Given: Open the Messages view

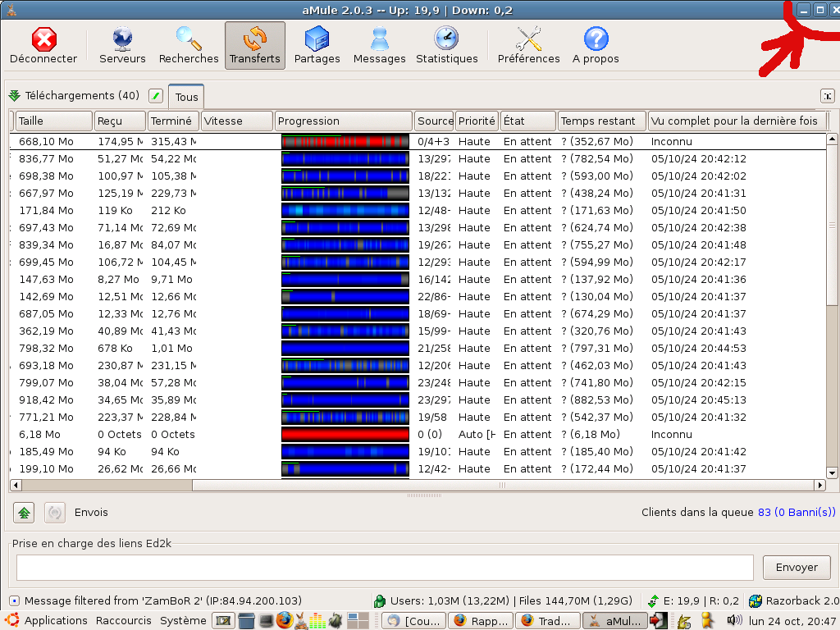Looking at the screenshot, I should (x=379, y=45).
